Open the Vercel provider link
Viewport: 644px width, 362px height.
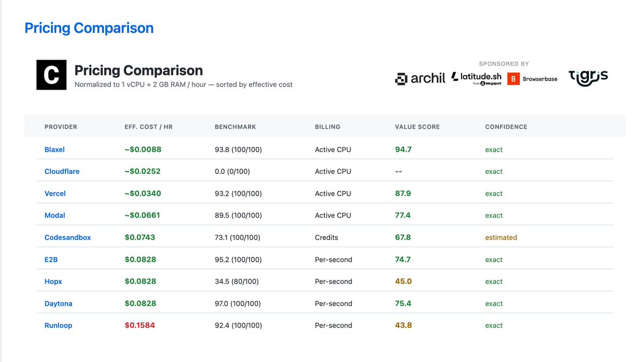[x=55, y=194]
